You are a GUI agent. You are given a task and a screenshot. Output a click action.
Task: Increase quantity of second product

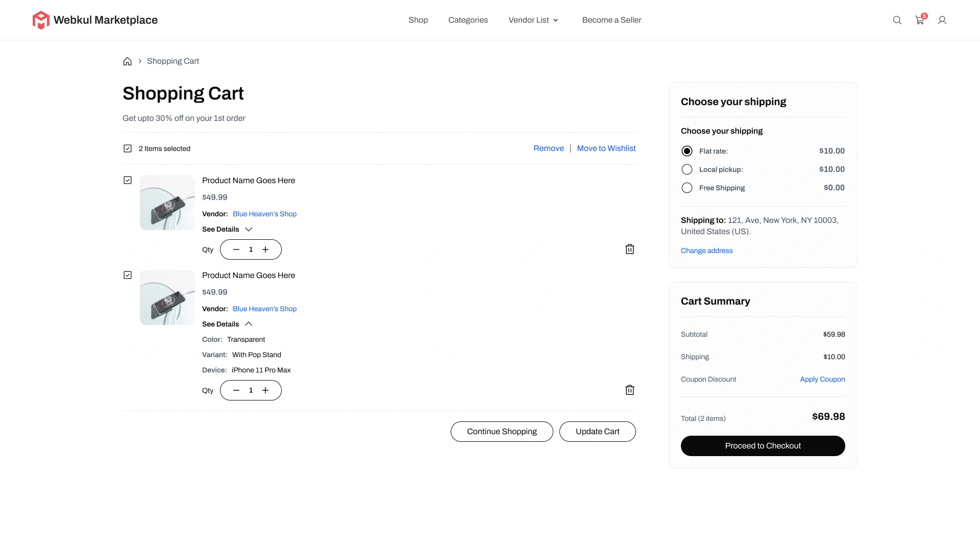265,390
